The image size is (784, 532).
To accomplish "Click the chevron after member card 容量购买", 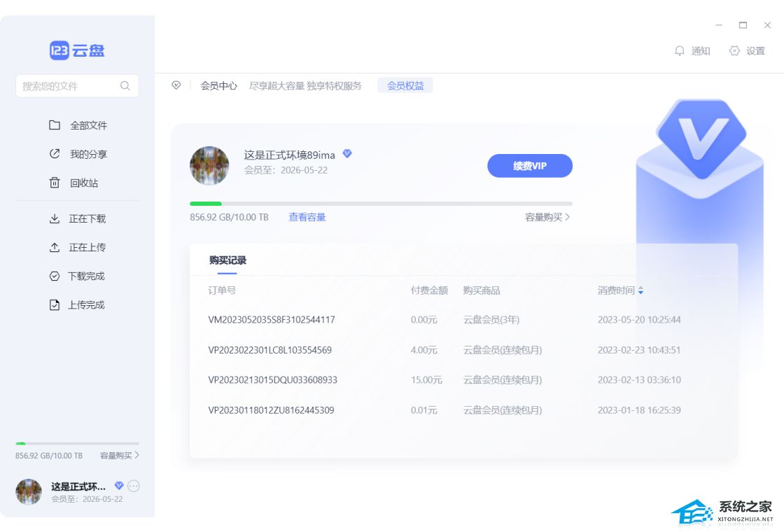I will pyautogui.click(x=568, y=217).
